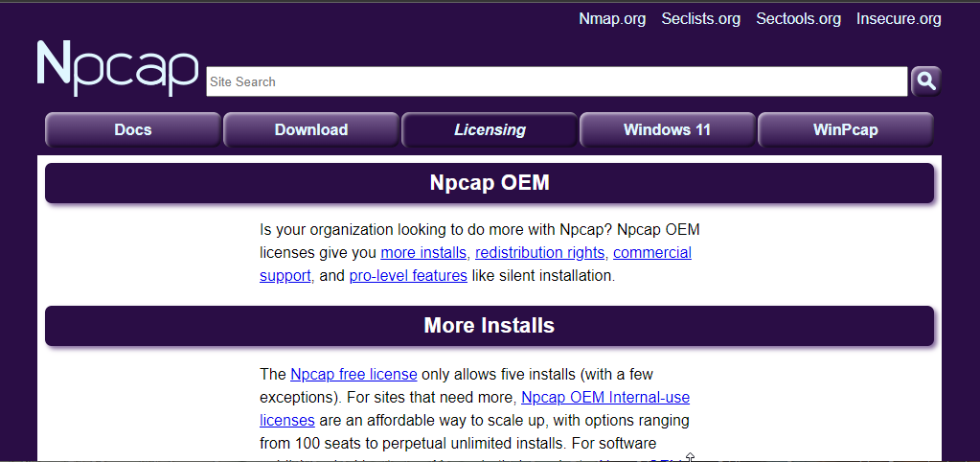Click the magnifying glass search button
Viewport: 980px width, 462px height.
(925, 81)
